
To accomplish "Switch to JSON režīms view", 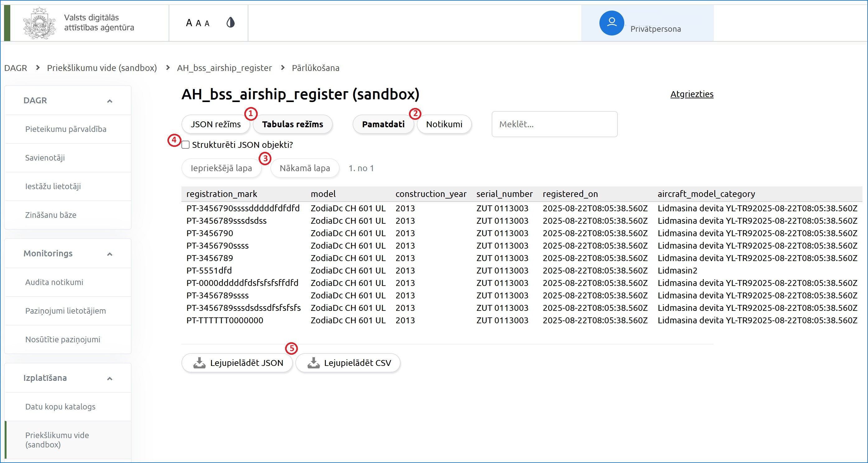I will 216,124.
